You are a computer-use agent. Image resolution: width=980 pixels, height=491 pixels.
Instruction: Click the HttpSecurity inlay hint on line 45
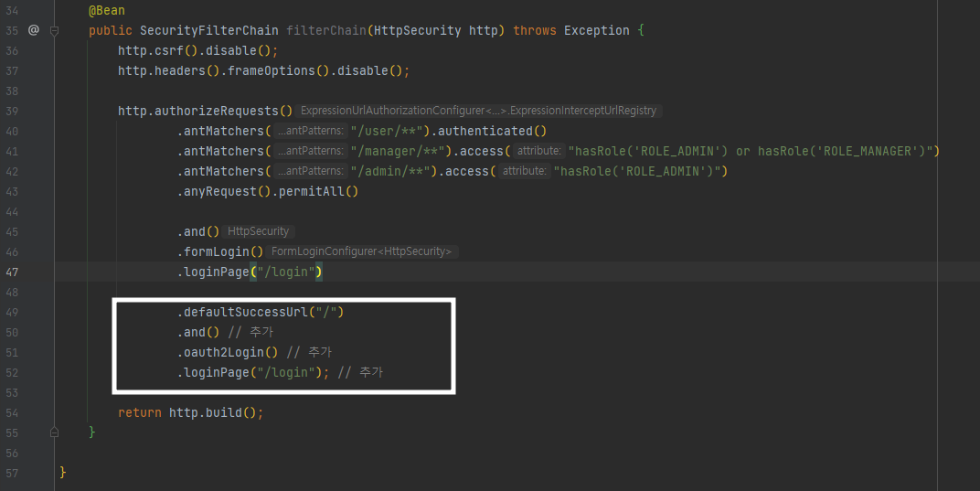pyautogui.click(x=258, y=231)
